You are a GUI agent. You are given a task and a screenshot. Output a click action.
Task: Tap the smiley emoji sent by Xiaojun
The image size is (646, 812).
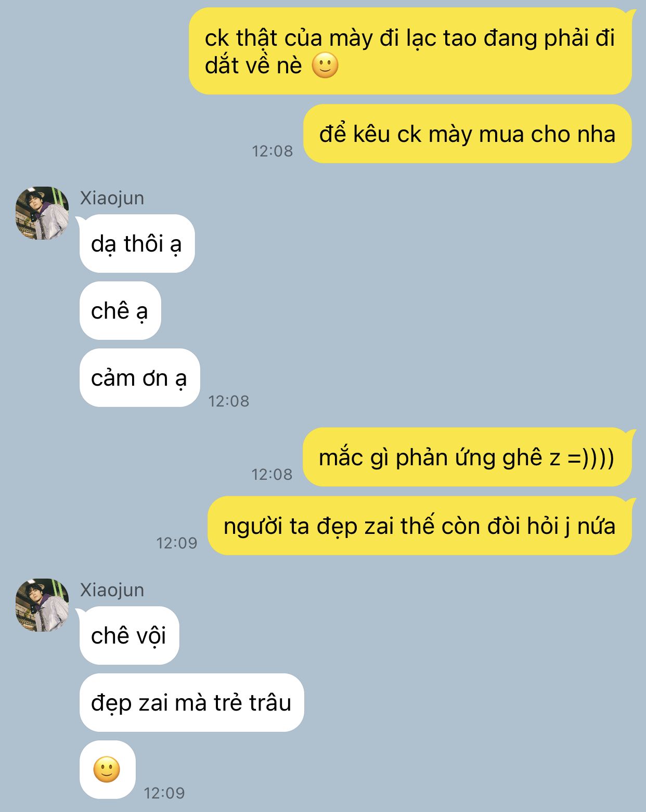[107, 770]
